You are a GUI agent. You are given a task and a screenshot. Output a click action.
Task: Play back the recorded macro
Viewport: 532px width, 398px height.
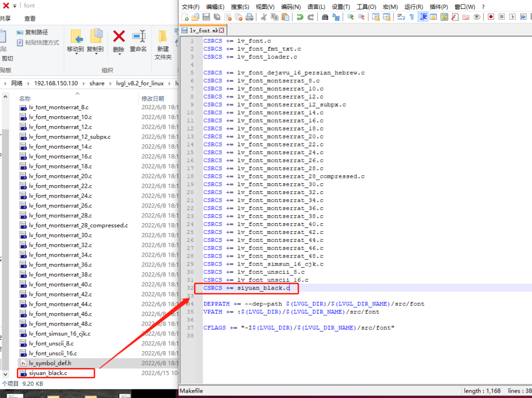[x=513, y=17]
